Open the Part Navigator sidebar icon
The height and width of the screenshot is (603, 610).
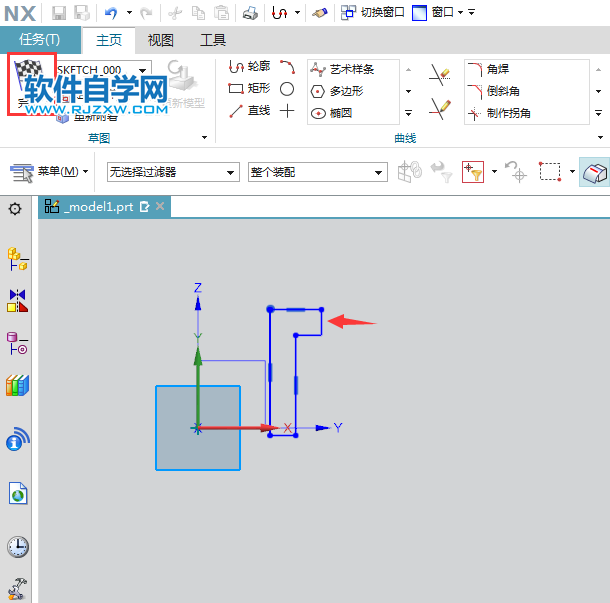tap(18, 343)
